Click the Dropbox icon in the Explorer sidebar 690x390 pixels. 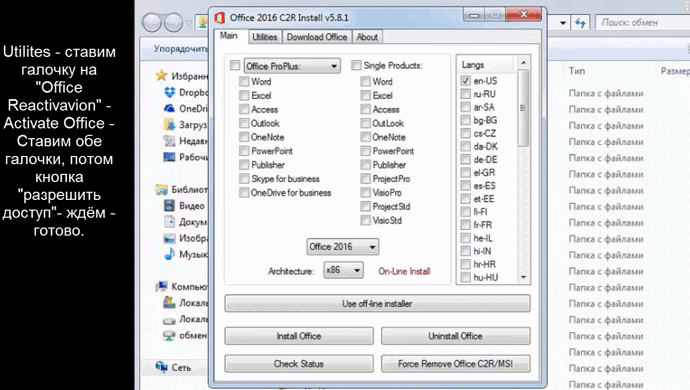[169, 92]
